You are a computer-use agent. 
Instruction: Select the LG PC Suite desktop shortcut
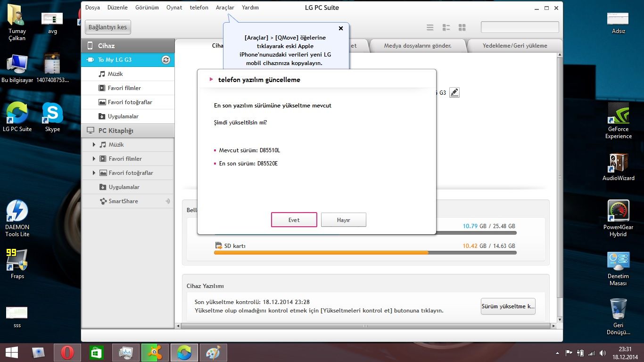point(17,117)
